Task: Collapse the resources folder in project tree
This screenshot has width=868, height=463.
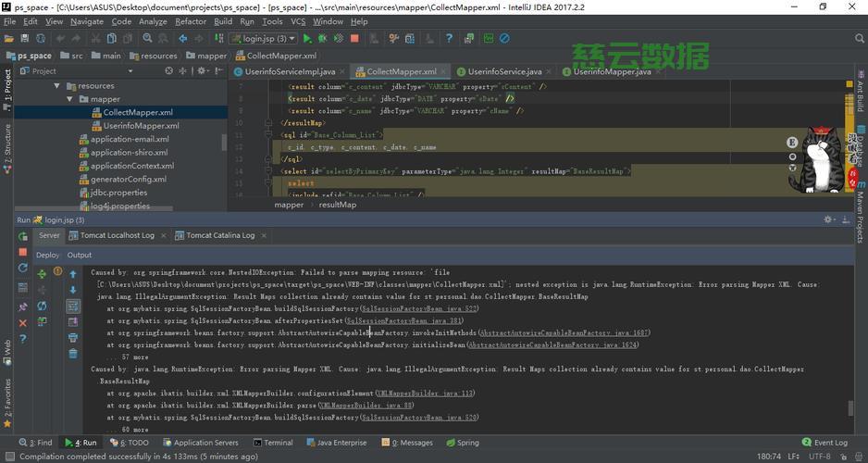Action: point(69,86)
